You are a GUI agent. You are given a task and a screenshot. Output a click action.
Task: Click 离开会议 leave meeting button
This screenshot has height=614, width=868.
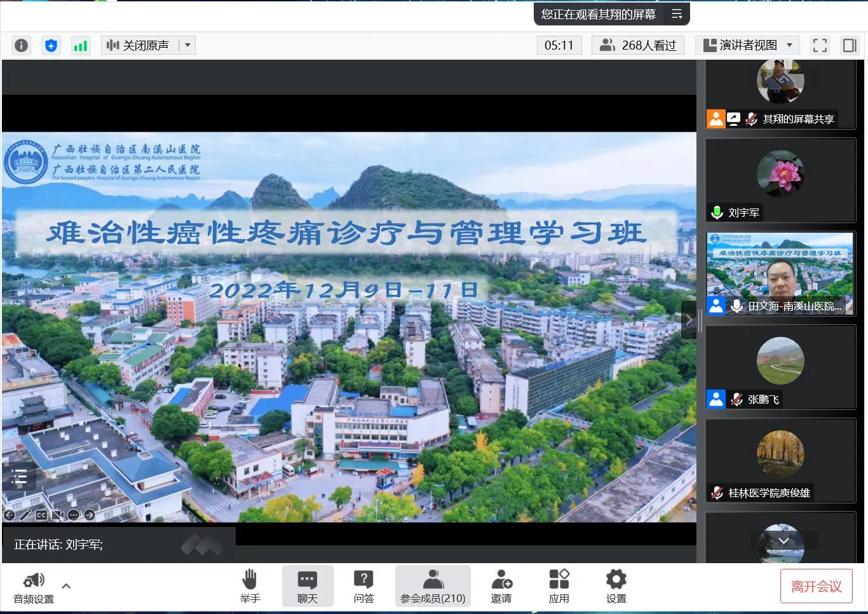tap(816, 586)
